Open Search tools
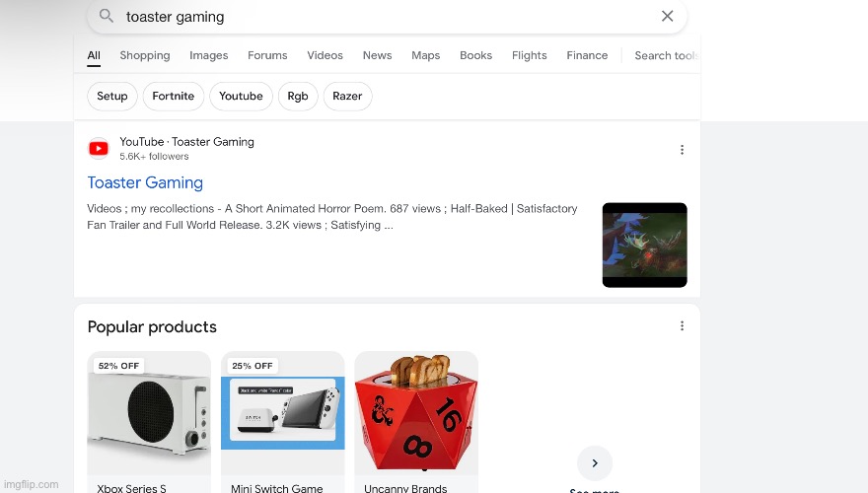Viewport: 868px width, 493px height. (x=667, y=55)
